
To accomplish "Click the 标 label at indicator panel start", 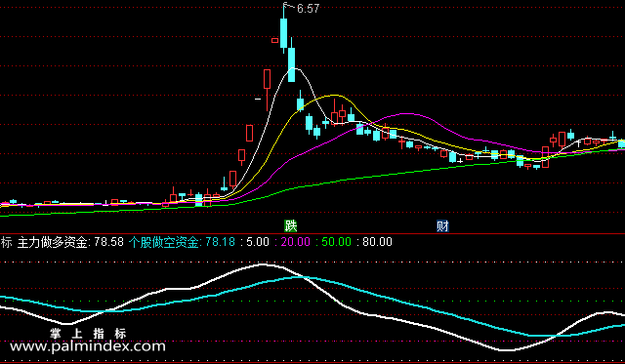I will (7, 242).
